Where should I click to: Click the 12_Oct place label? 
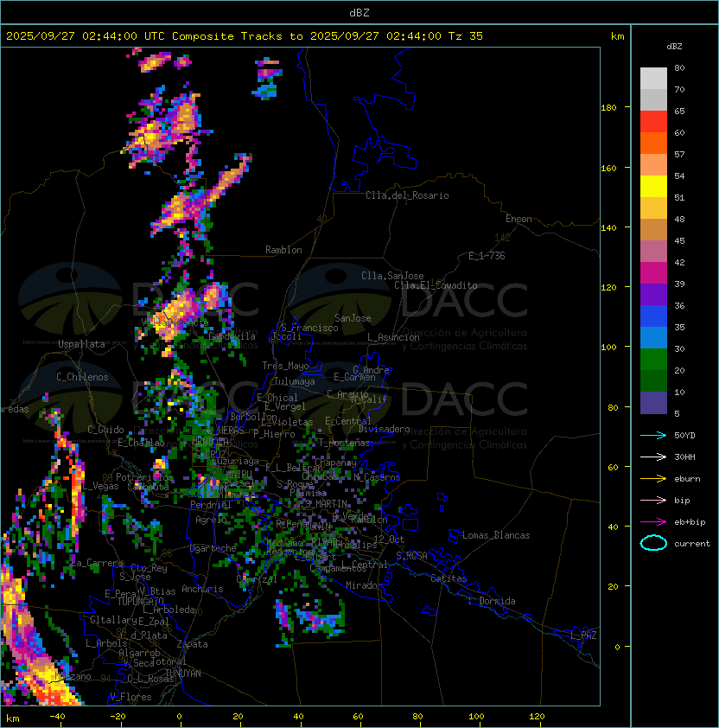point(389,540)
